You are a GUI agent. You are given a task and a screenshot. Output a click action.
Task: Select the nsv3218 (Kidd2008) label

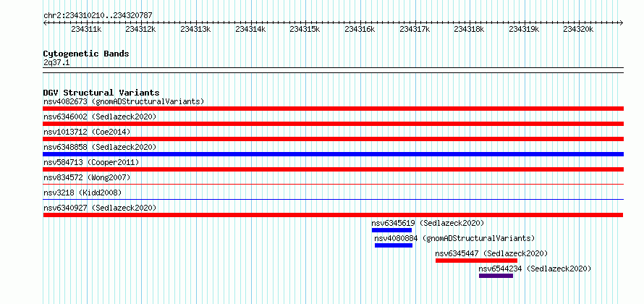tap(82, 193)
